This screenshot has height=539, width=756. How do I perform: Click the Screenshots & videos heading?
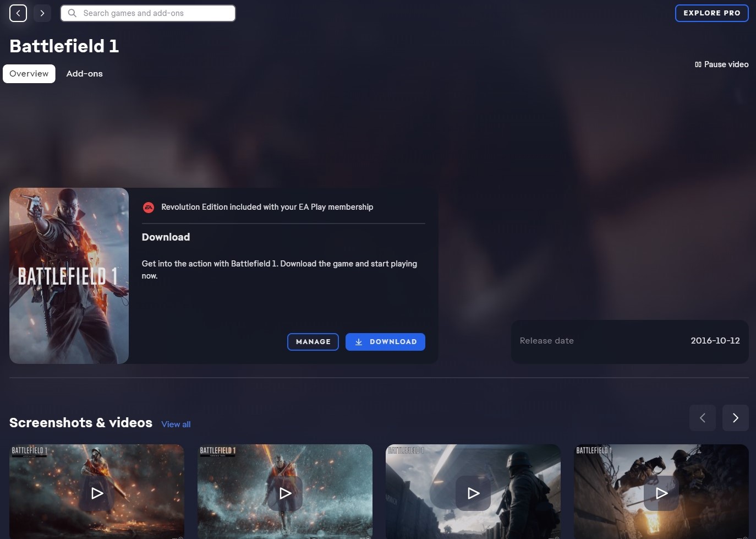(x=81, y=423)
